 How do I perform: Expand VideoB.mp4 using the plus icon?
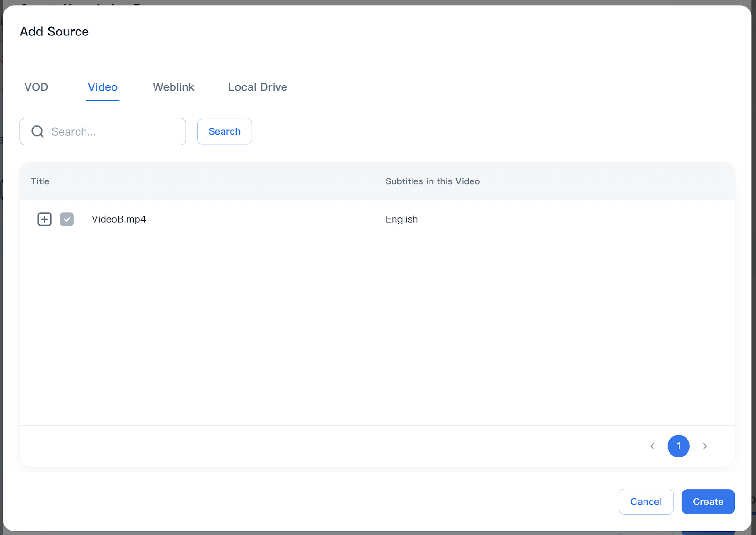(44, 219)
